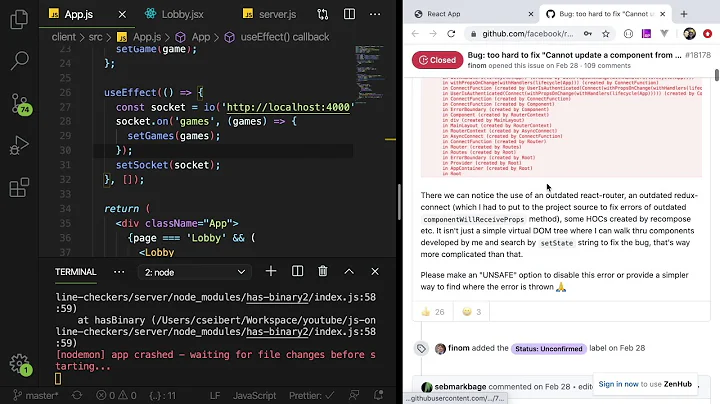Click 'Sign in now' ZenHub link
720x404 pixels.
point(618,384)
